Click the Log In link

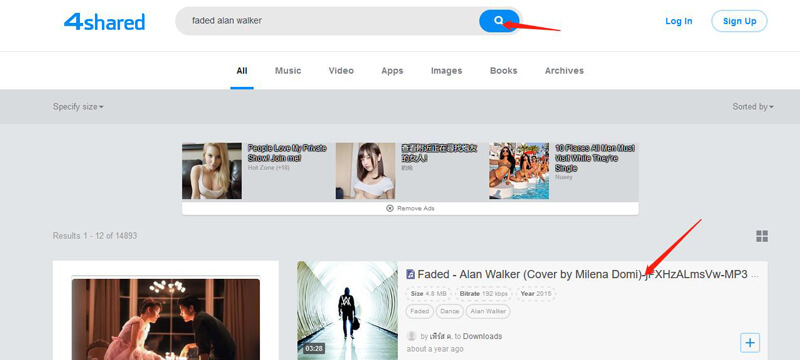tap(679, 21)
